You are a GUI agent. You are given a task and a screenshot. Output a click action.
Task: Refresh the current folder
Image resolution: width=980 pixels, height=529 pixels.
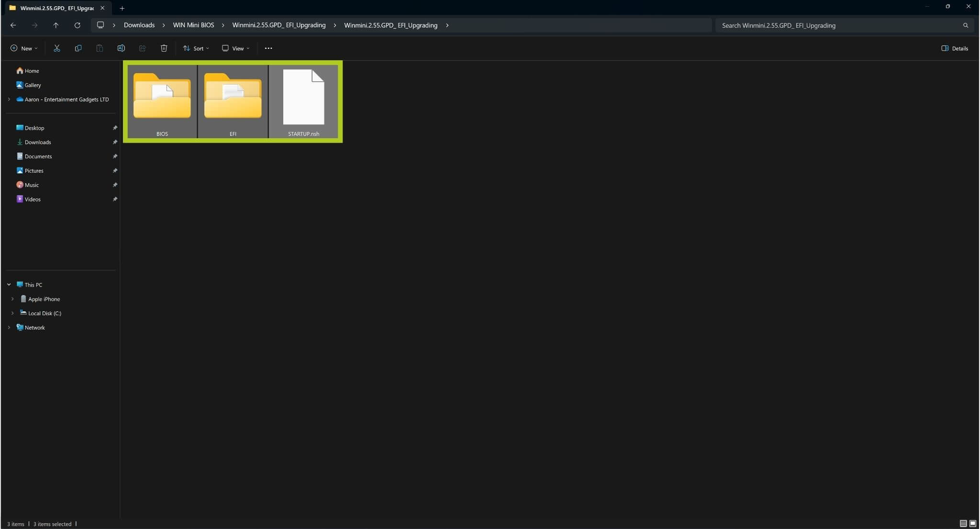coord(78,25)
